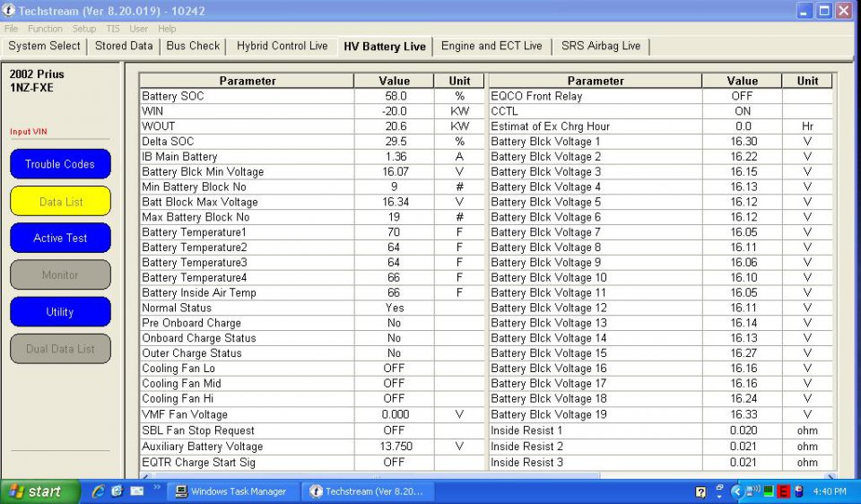Select the IB Main Battery row

coord(312,156)
